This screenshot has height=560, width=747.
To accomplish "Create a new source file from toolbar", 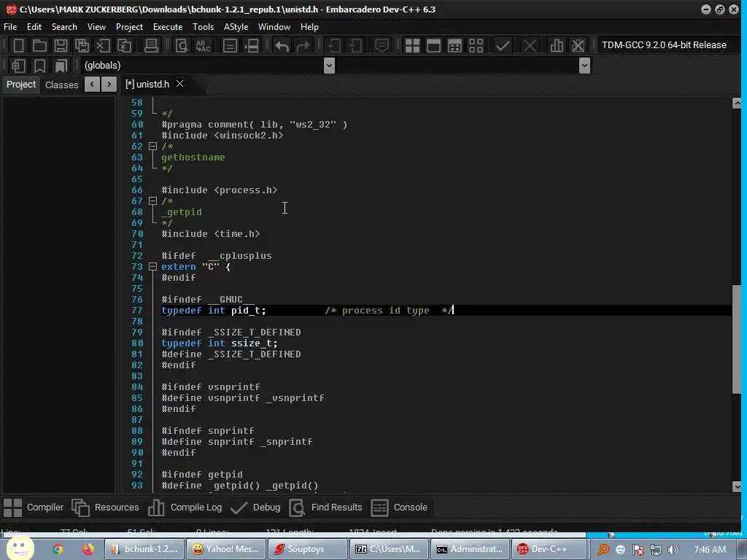I will click(18, 46).
